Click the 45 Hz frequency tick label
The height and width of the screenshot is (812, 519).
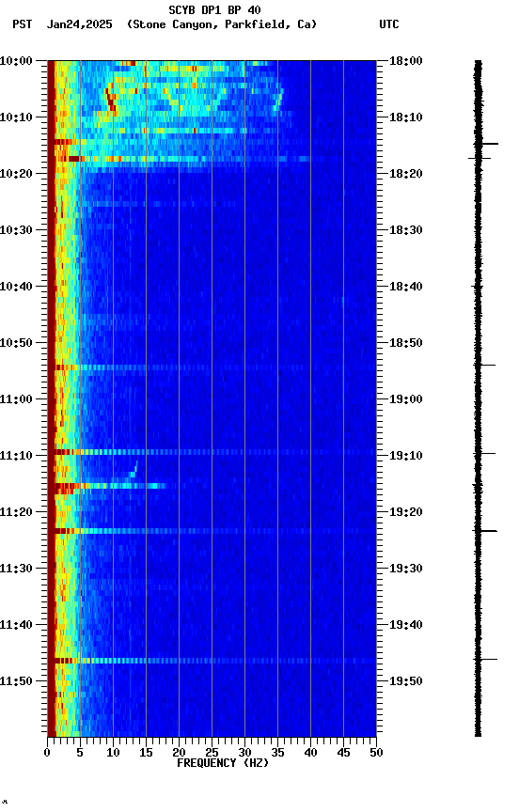click(x=343, y=753)
